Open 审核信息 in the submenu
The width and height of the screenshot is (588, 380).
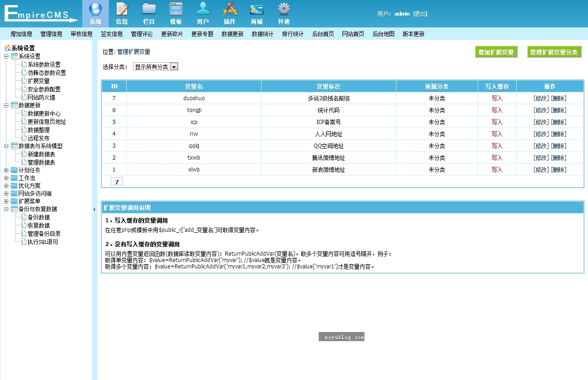82,34
